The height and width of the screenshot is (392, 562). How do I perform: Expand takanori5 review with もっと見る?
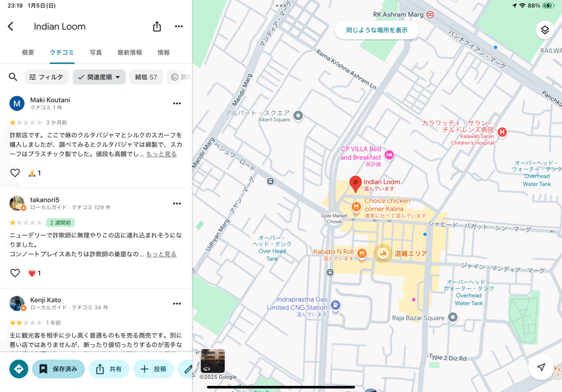pos(161,254)
